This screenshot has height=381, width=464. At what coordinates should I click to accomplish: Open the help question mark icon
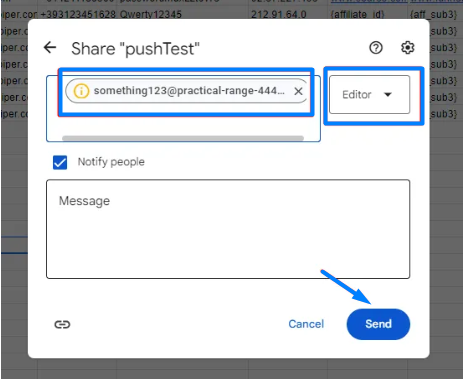click(x=376, y=48)
